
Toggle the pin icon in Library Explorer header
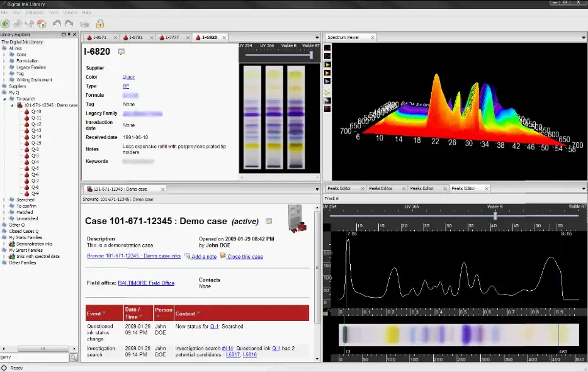69,34
